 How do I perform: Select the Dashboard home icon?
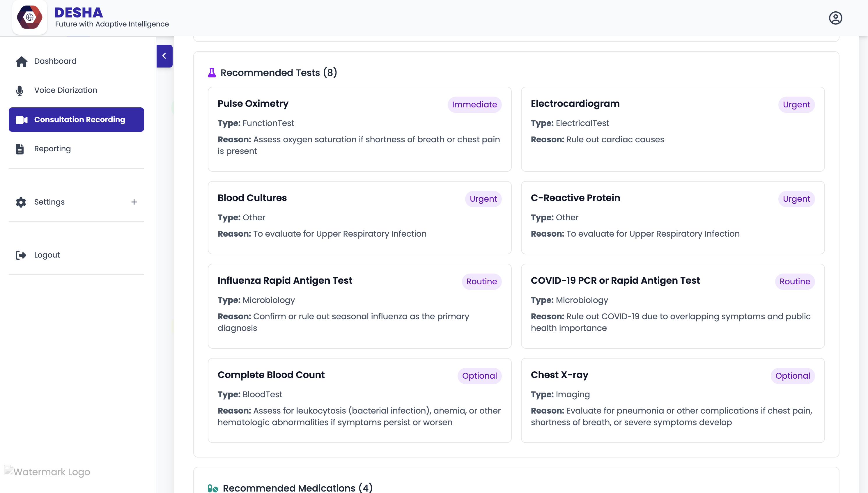21,61
